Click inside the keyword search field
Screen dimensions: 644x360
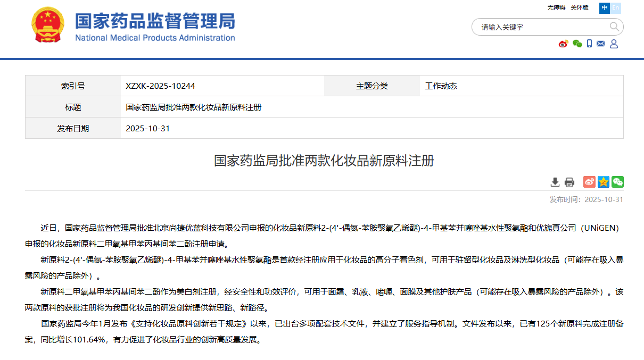(x=532, y=27)
